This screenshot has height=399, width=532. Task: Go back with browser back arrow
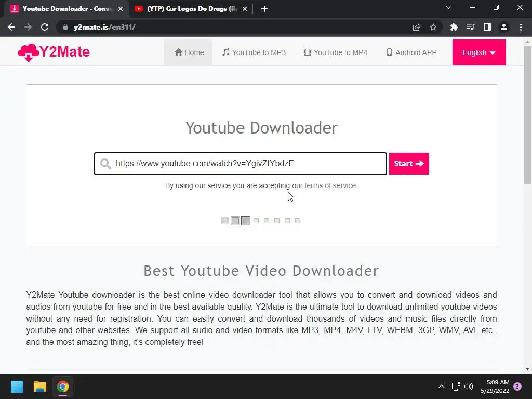11,27
